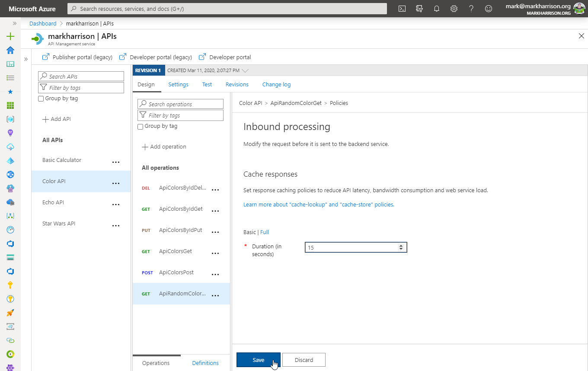Viewport: 588px width, 371px height.
Task: Expand the service menu chevrons beside Publisher portal
Action: [x=26, y=59]
